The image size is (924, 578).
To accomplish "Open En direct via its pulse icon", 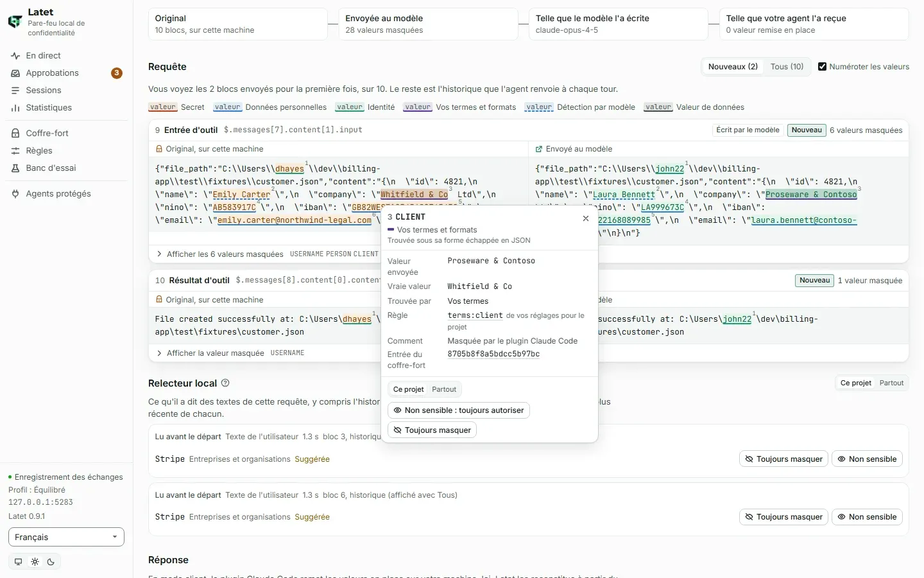I will pyautogui.click(x=15, y=56).
